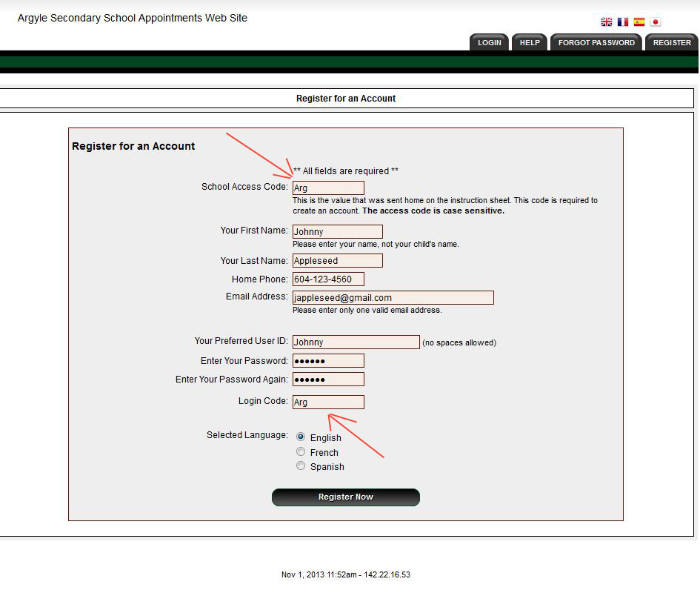Viewport: 700px width, 593px height.
Task: Click the Login Code input field
Action: 328,402
